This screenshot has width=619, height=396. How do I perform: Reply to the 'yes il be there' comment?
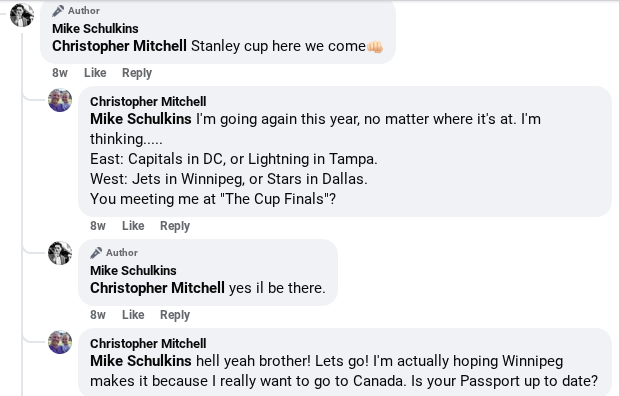coord(174,315)
